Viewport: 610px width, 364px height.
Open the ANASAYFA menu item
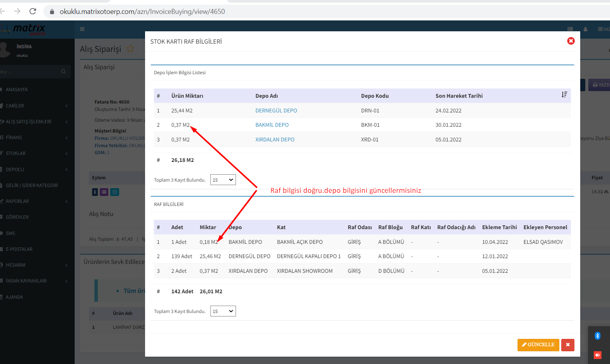(x=17, y=89)
